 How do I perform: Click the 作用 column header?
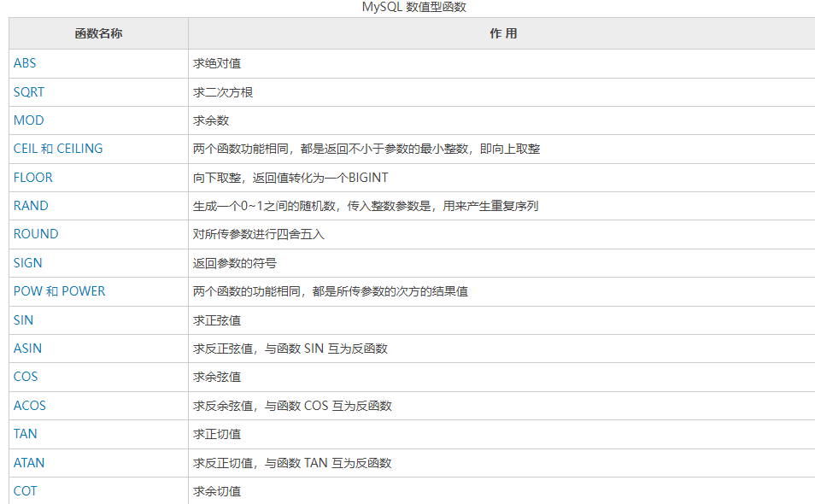[502, 34]
